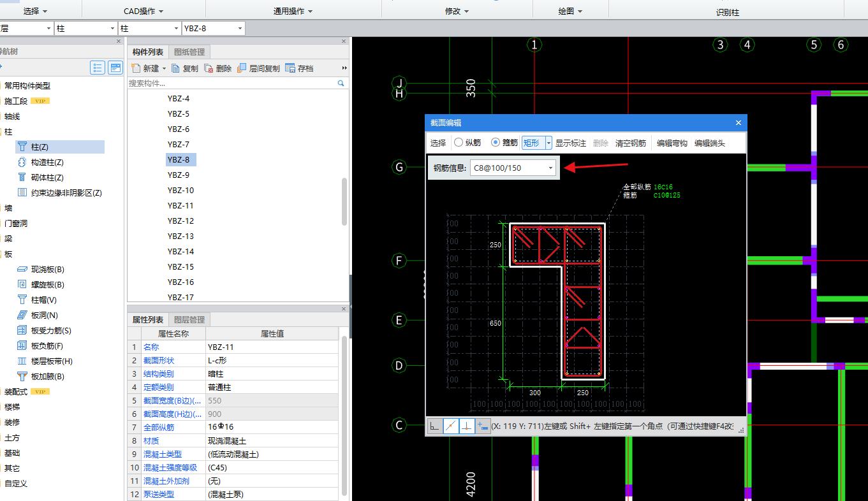The height and width of the screenshot is (501, 868).
Task: Click the 现浇板(B) slab icon
Action: tap(22, 270)
